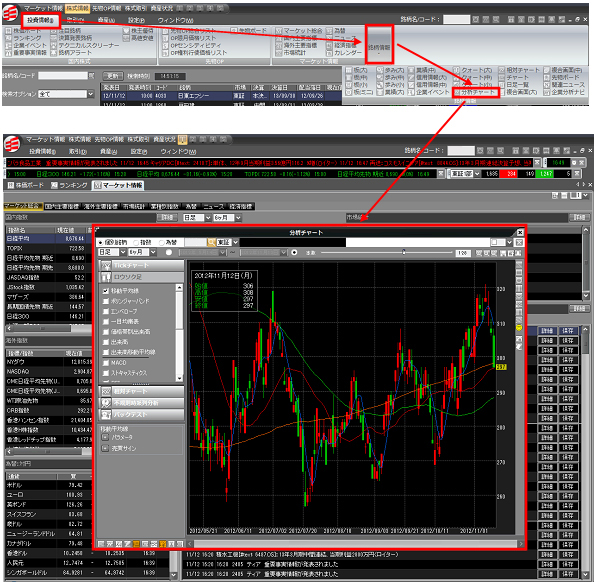Enable the エンベロープ checkbox
Screen dimensions: 594x582
(x=106, y=311)
